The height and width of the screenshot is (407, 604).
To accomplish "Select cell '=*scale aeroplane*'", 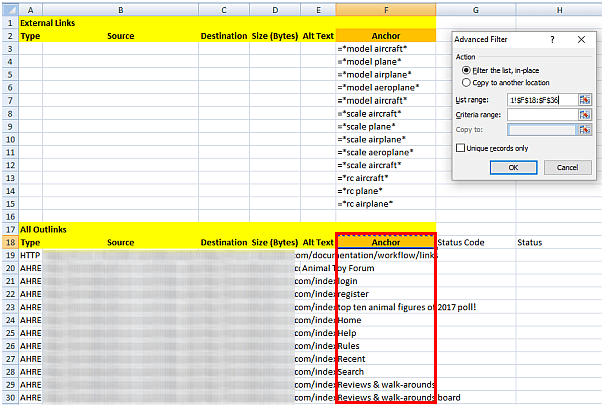I will (x=386, y=152).
